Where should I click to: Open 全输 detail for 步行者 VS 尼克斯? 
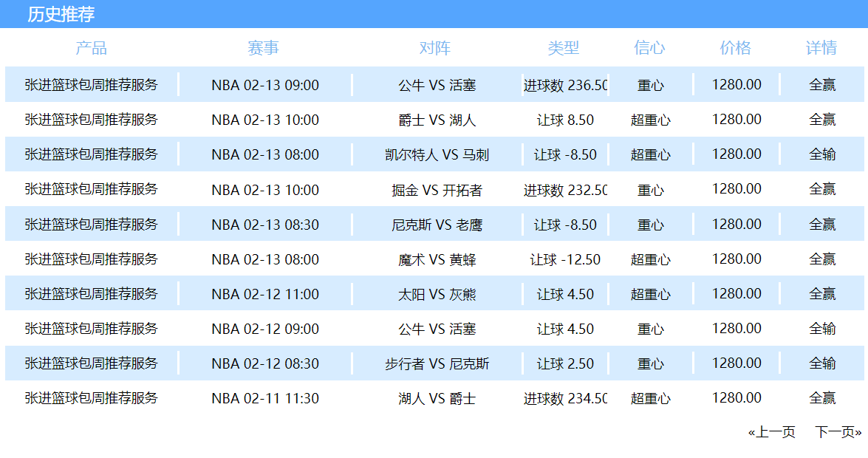[822, 363]
